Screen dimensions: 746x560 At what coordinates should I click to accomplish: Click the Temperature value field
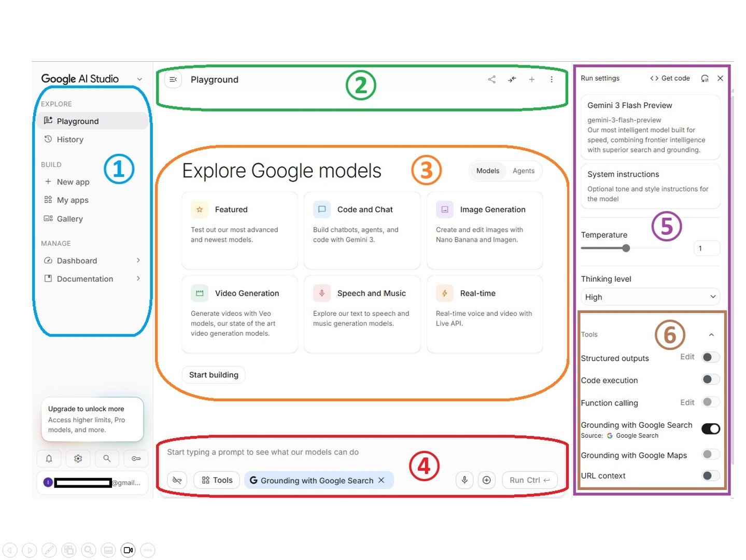tap(707, 248)
